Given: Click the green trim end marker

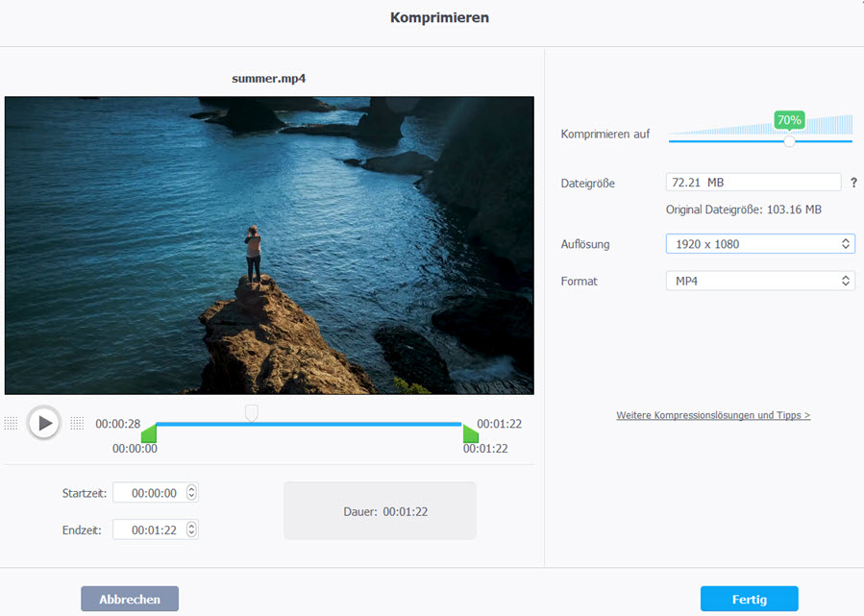Looking at the screenshot, I should tap(470, 433).
